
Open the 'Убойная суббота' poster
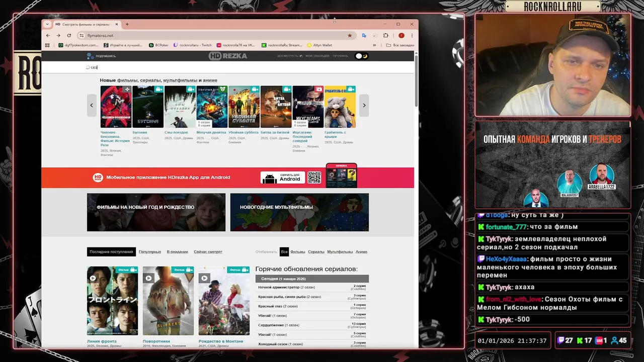[x=244, y=107]
